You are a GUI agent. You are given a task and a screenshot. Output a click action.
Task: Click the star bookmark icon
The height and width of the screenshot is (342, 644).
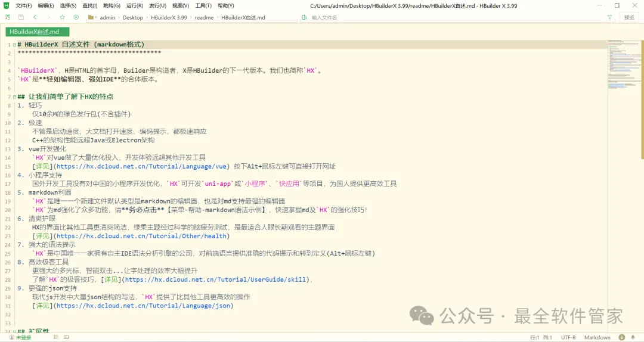click(63, 17)
